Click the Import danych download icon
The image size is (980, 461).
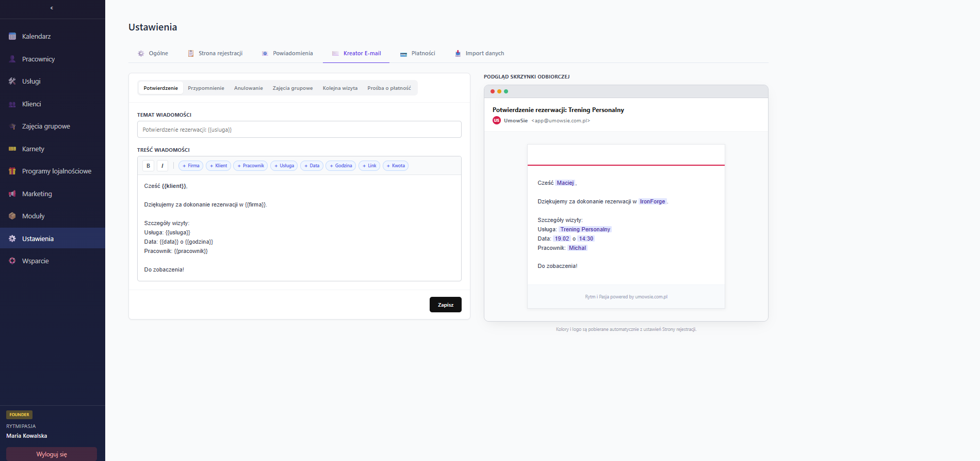pos(458,53)
